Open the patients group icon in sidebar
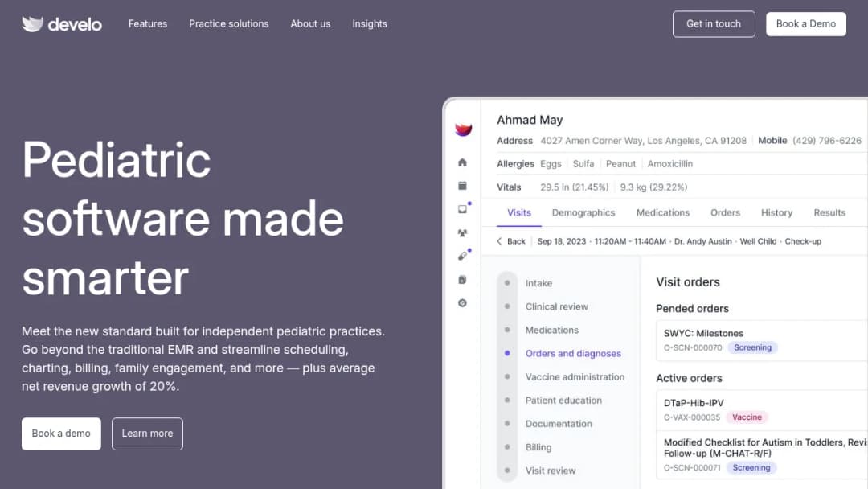 click(462, 233)
